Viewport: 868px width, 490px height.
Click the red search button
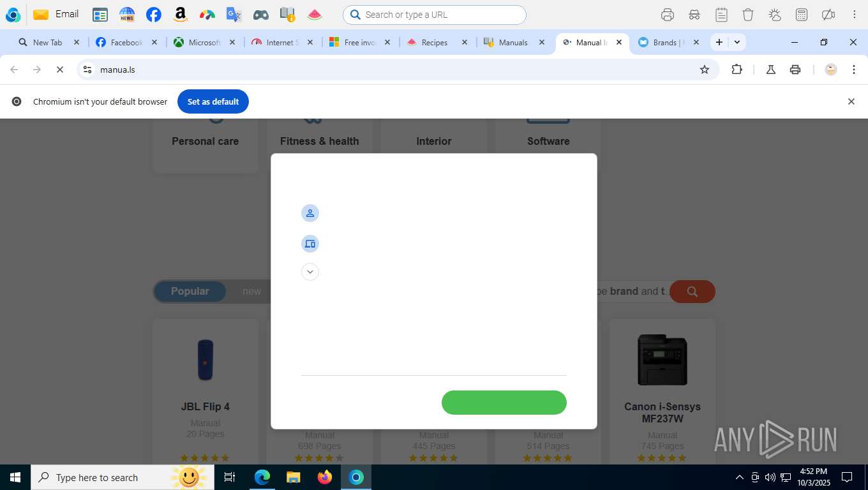click(692, 292)
